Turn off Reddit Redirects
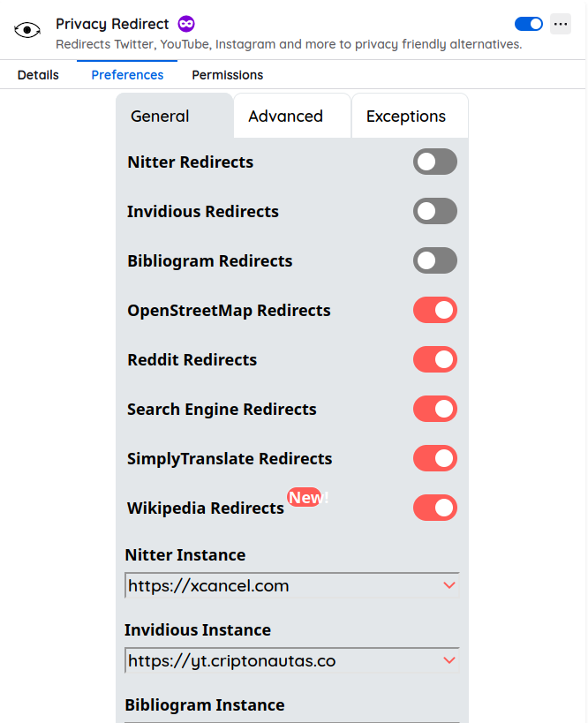 (434, 359)
